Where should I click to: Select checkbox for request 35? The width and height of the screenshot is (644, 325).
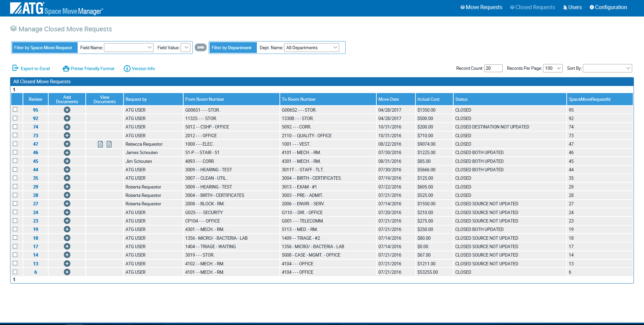pyautogui.click(x=15, y=178)
